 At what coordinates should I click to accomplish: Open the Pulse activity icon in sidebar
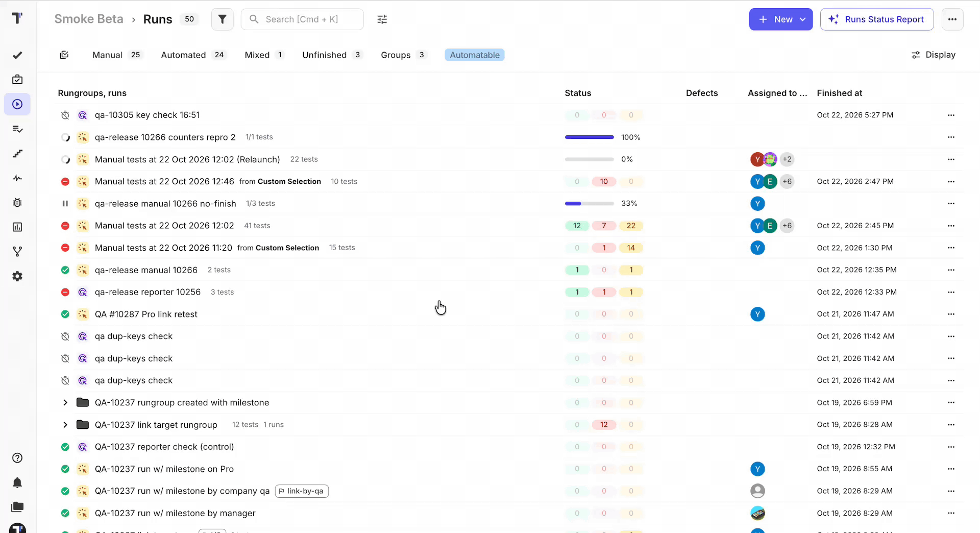pyautogui.click(x=17, y=178)
